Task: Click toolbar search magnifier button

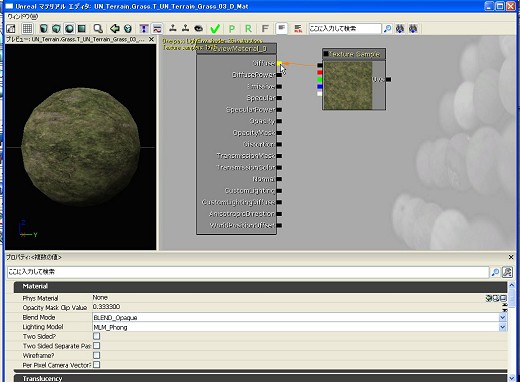Action: coord(387,29)
